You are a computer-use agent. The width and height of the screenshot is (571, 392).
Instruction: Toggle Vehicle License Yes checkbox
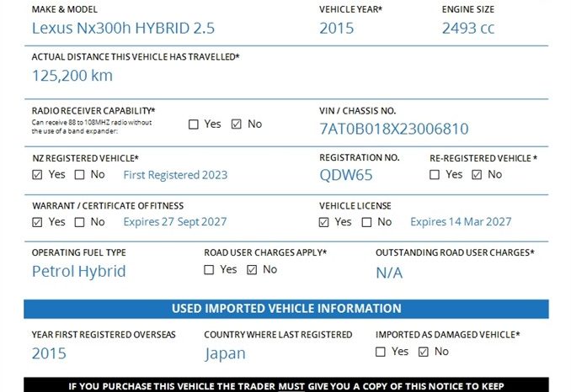click(x=323, y=222)
